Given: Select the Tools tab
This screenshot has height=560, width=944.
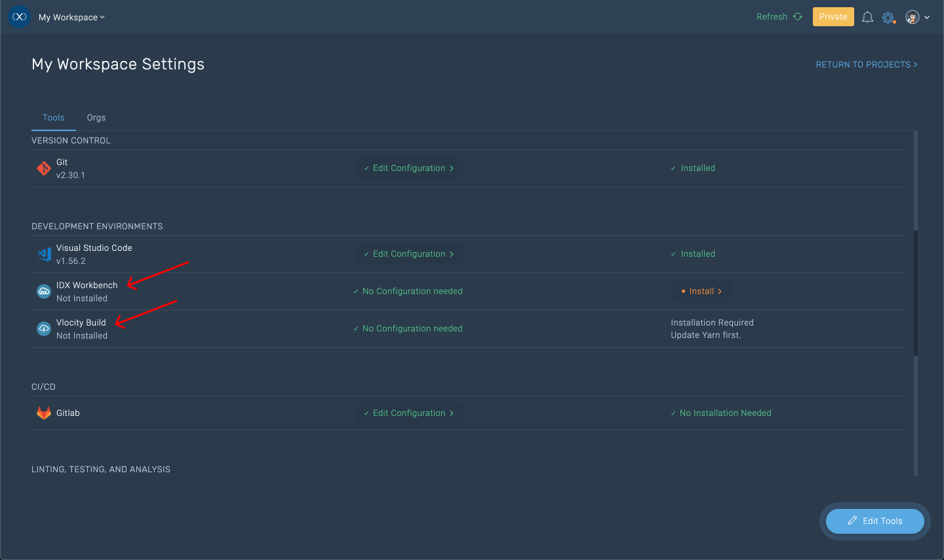Looking at the screenshot, I should [x=54, y=118].
